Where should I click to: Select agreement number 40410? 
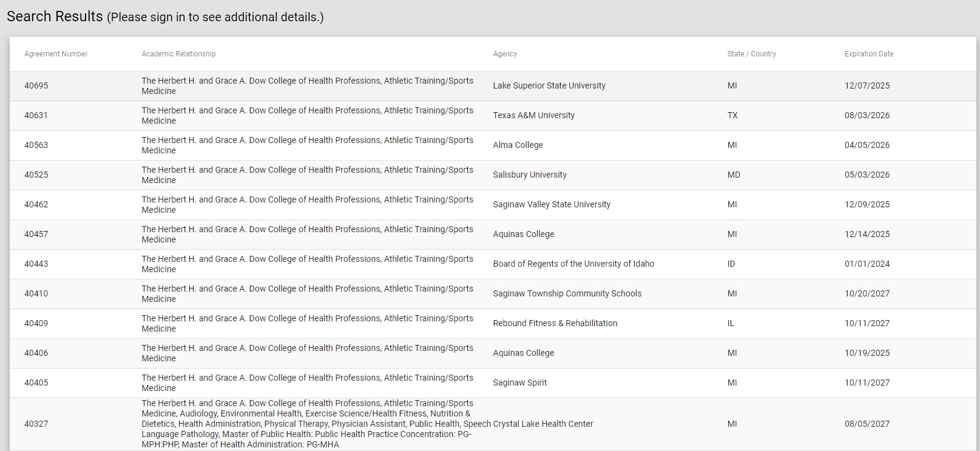36,293
